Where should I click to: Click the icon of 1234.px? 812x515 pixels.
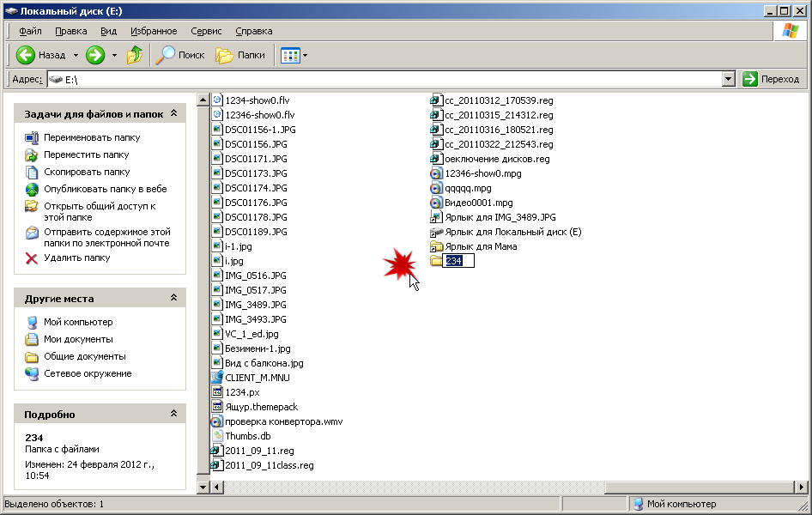click(217, 392)
